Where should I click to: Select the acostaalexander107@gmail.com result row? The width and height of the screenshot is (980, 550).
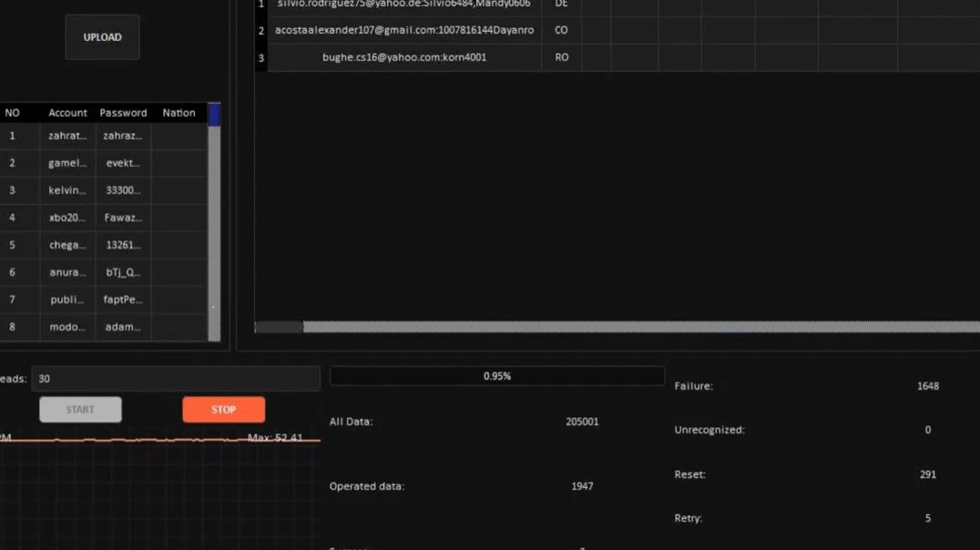tap(404, 30)
